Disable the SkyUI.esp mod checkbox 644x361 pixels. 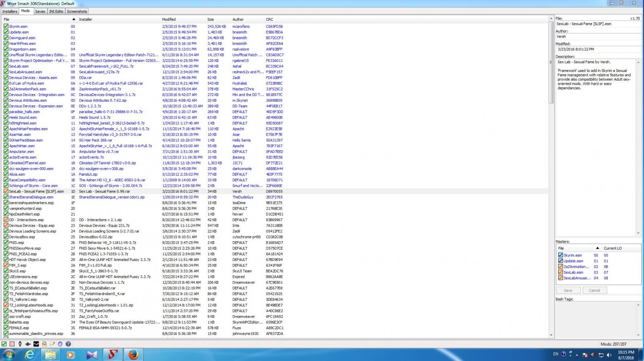click(6, 271)
